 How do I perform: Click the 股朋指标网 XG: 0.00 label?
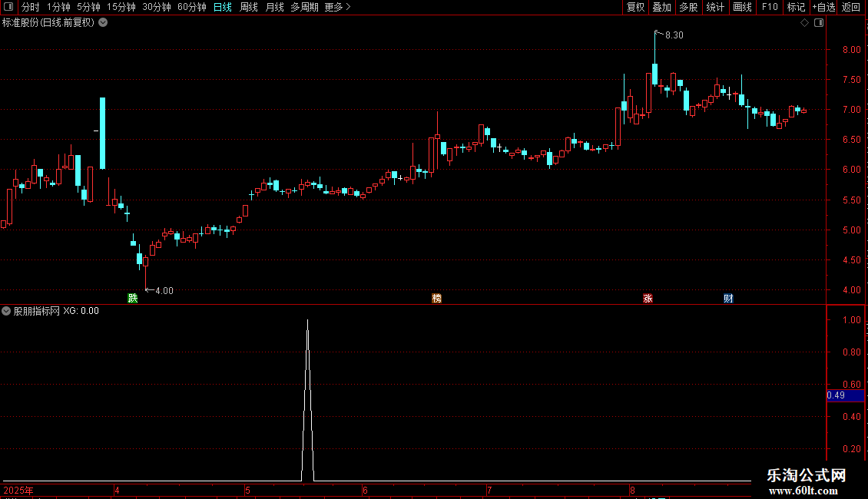(56, 311)
